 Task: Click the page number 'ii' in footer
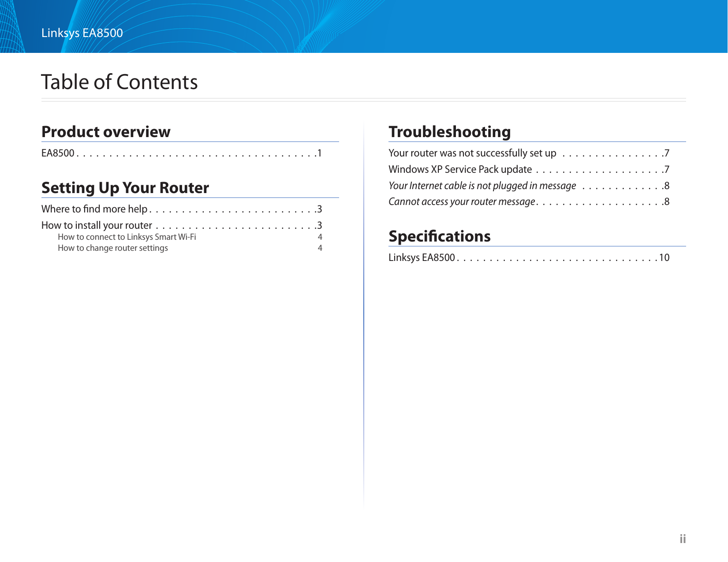(x=683, y=539)
